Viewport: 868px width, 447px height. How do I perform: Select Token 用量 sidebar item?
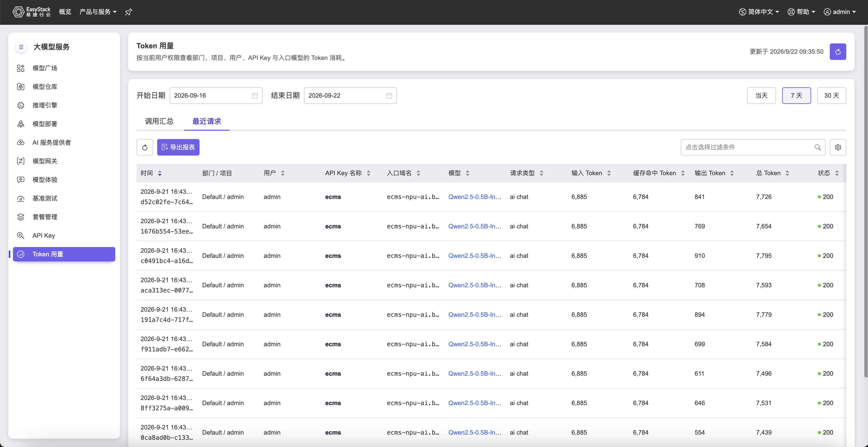click(x=64, y=254)
